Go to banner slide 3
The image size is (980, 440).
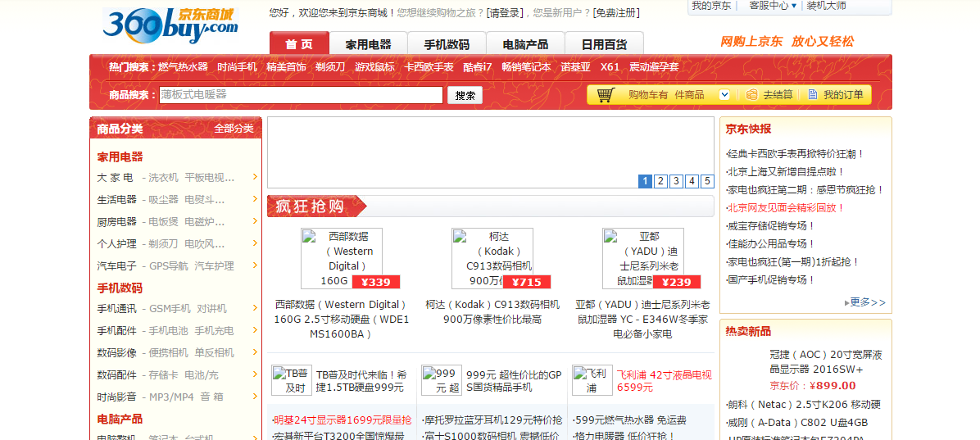(x=676, y=181)
